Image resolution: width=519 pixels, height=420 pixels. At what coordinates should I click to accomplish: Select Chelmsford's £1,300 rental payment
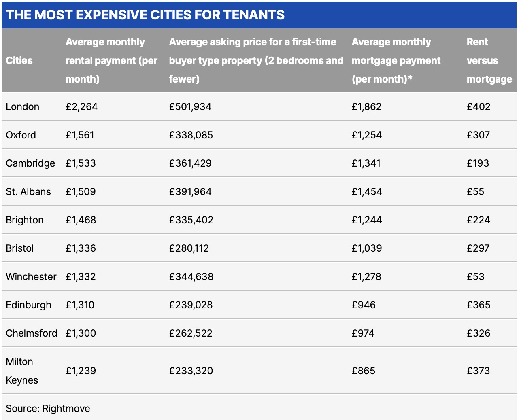pyautogui.click(x=81, y=333)
